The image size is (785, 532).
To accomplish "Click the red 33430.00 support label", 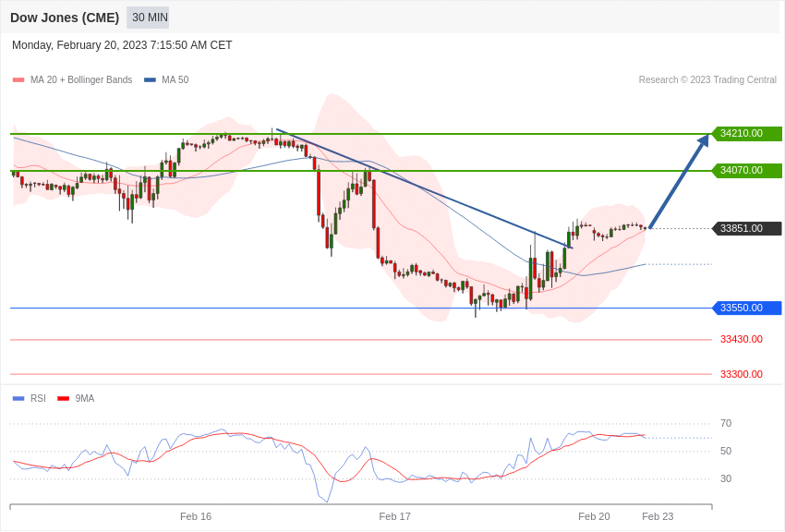I will pyautogui.click(x=741, y=339).
